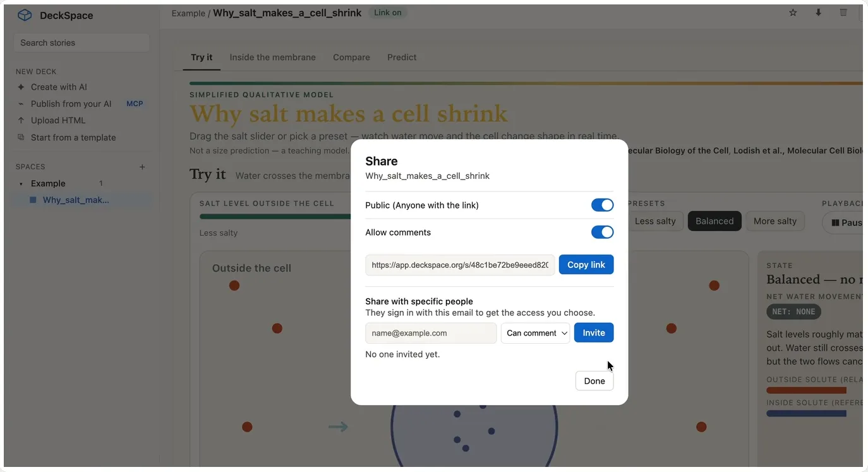
Task: Pause the playback
Action: (x=843, y=222)
